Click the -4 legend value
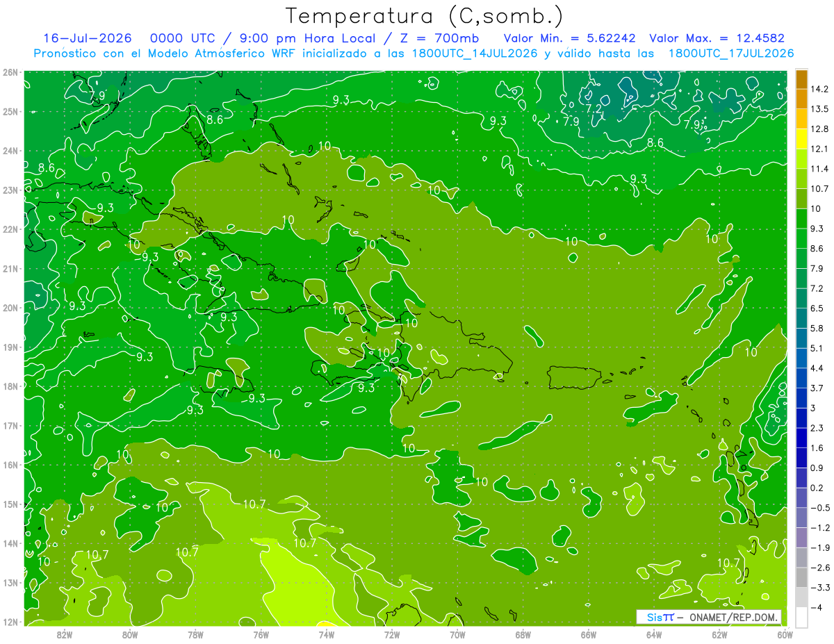This screenshot has height=644, width=834. 816,607
